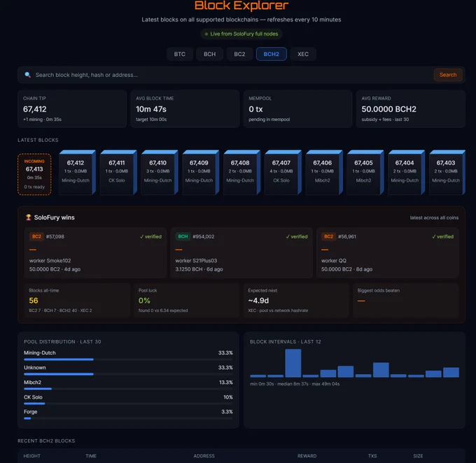
Task: Click the Live from SoloFury full nodes badge
Action: 241,34
